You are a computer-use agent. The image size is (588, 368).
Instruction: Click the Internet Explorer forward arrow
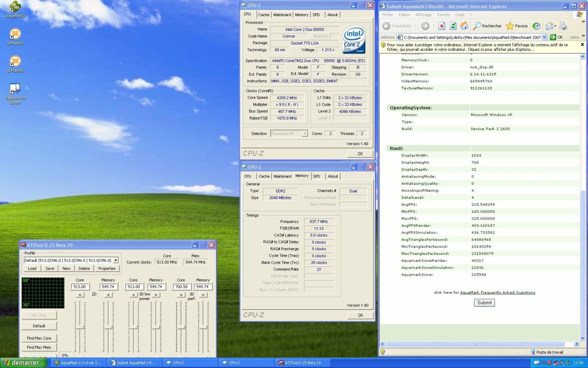pos(425,26)
